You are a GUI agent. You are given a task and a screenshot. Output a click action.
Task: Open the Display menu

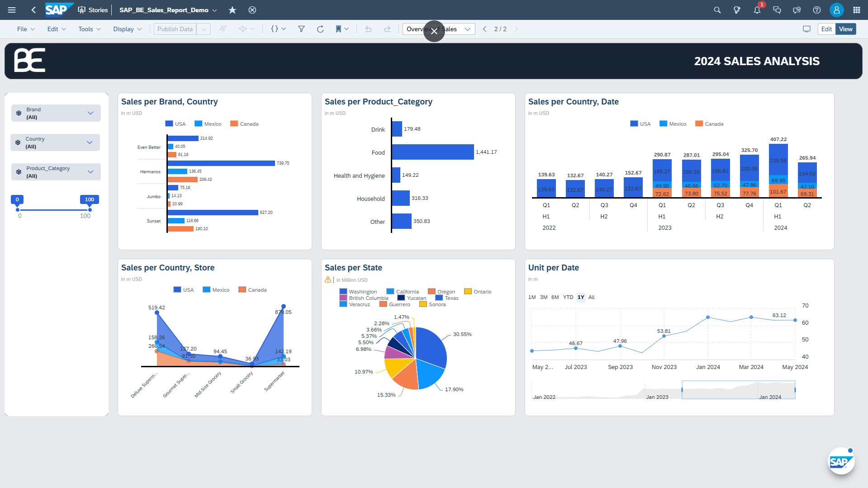(127, 29)
